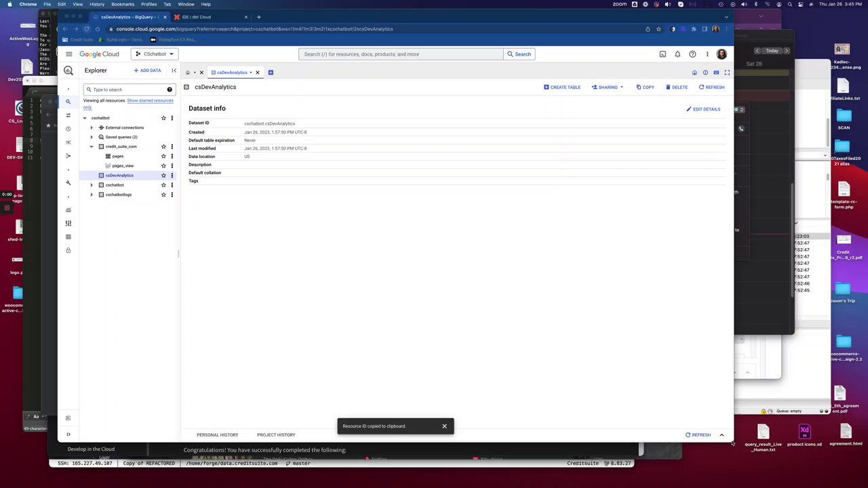The image size is (868, 488).
Task: Open the Google Cloud settings kebab menu
Action: [707, 54]
